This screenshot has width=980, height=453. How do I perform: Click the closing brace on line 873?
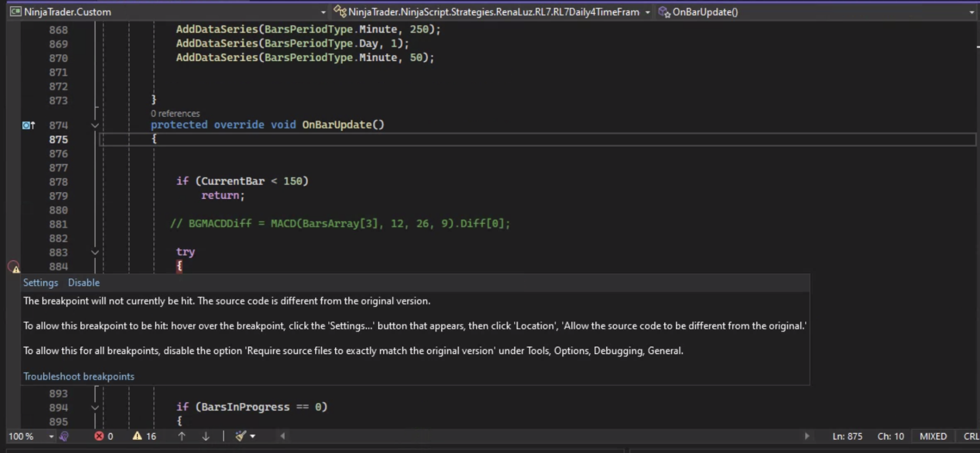[x=154, y=100]
